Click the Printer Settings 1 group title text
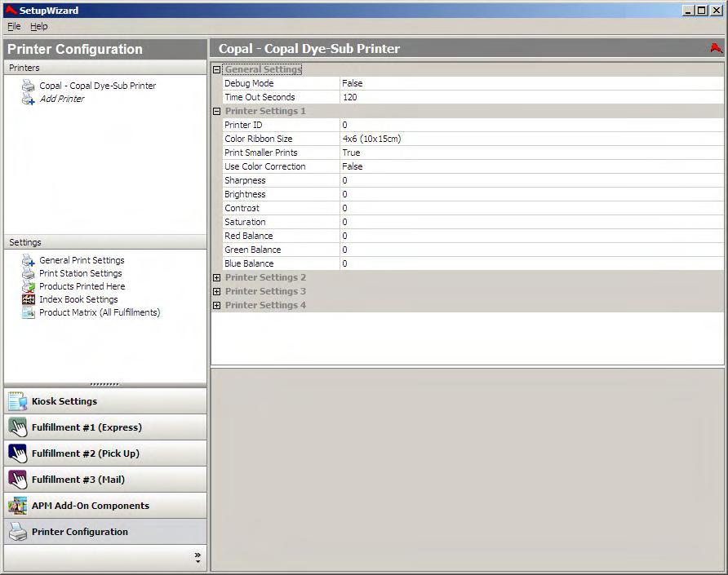 (x=265, y=112)
